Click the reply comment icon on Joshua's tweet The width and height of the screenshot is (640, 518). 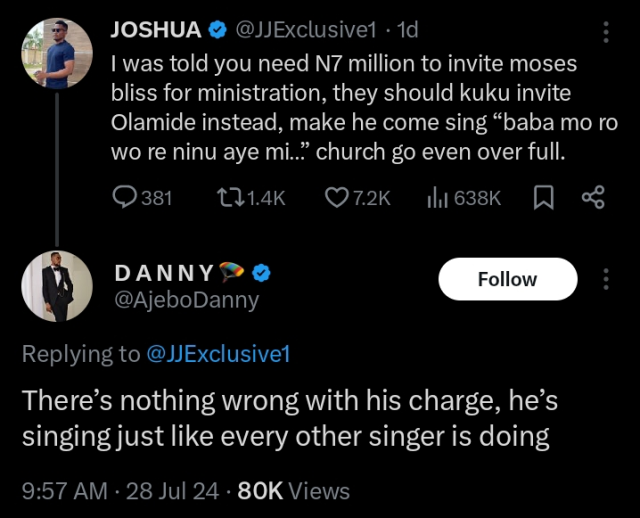pos(123,198)
